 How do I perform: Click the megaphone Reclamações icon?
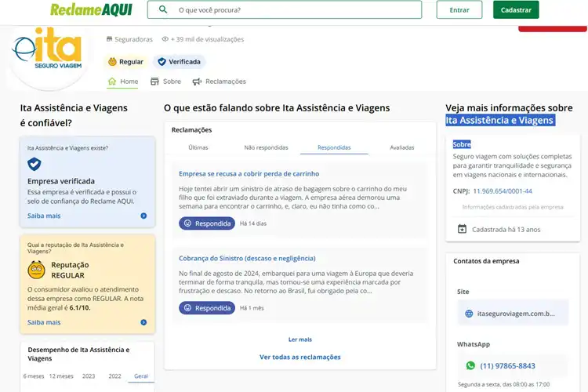pyautogui.click(x=197, y=82)
